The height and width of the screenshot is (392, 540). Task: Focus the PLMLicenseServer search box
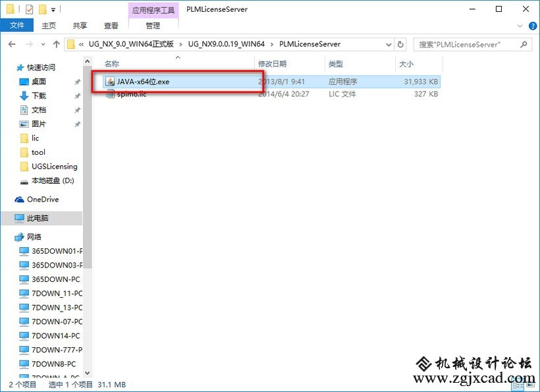pos(472,44)
